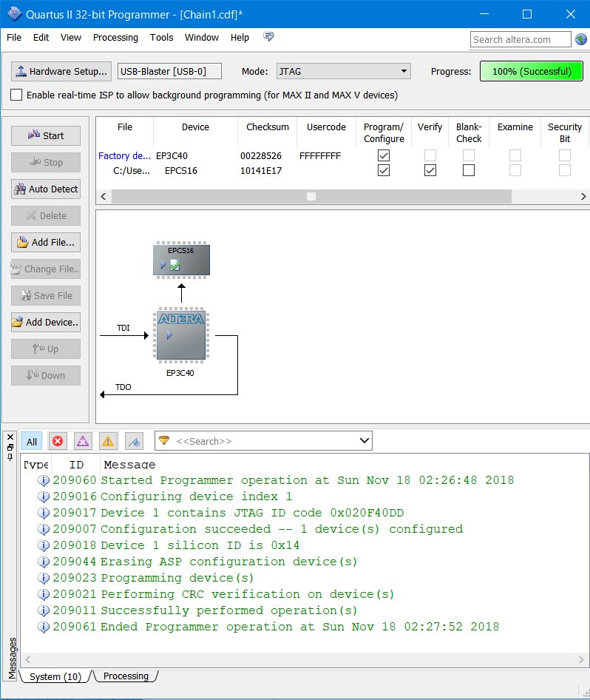Image resolution: width=590 pixels, height=700 pixels.
Task: Open the Help menu
Action: tap(240, 38)
